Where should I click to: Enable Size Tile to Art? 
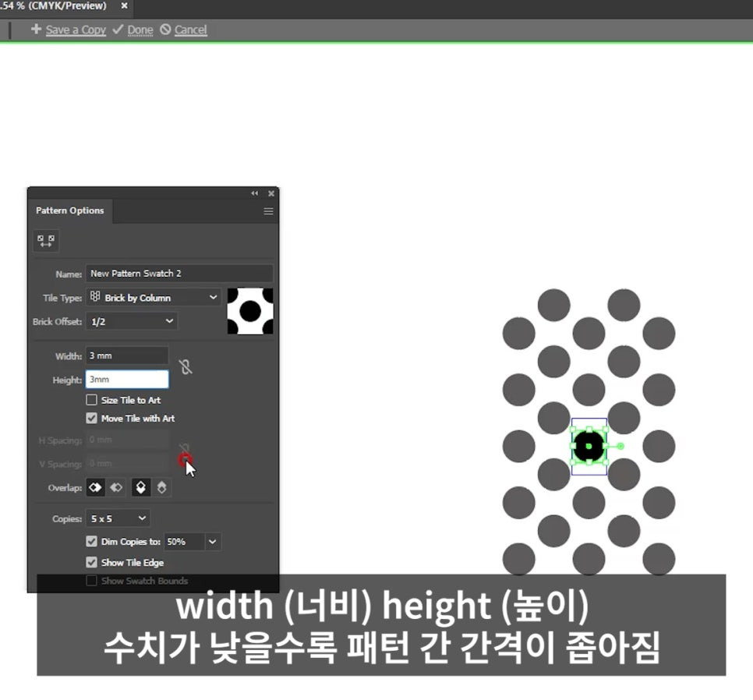(91, 400)
